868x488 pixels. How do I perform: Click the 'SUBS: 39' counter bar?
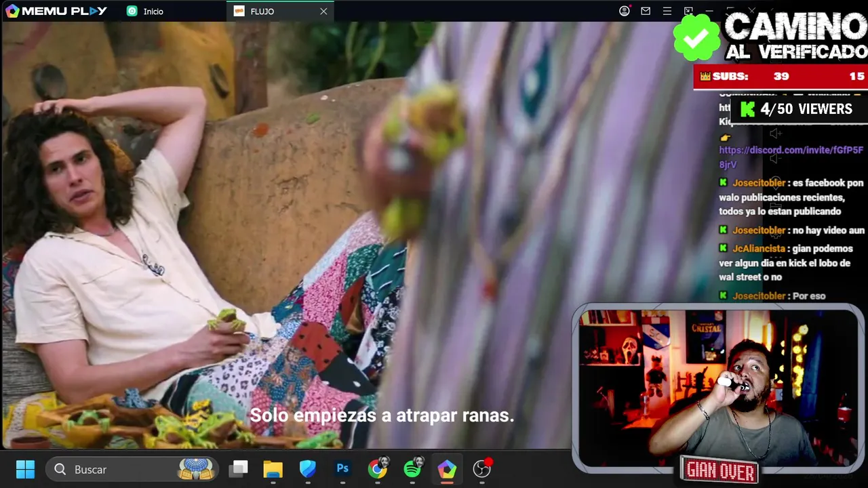point(781,77)
